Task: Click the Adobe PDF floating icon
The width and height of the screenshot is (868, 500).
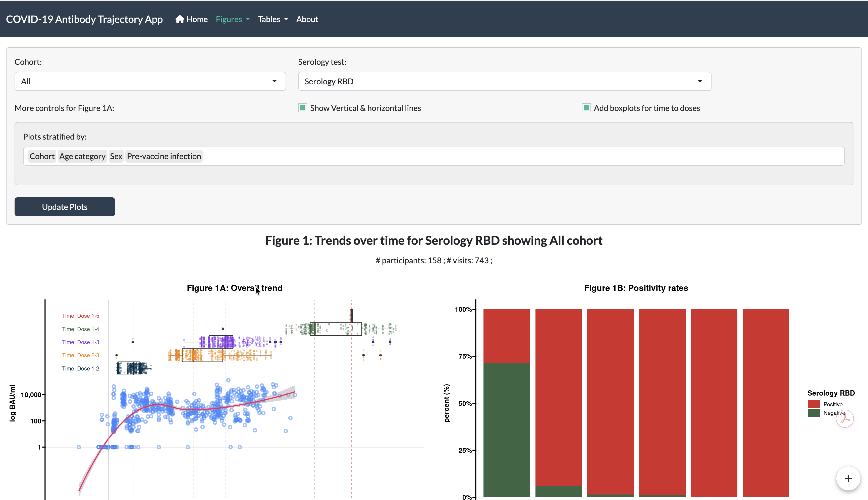Action: pyautogui.click(x=845, y=419)
